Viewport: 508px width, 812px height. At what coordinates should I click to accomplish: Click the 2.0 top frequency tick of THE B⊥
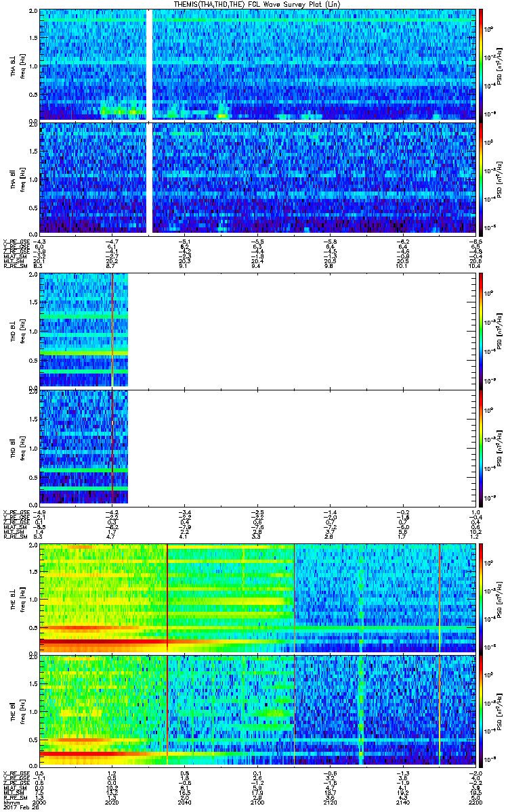point(33,545)
